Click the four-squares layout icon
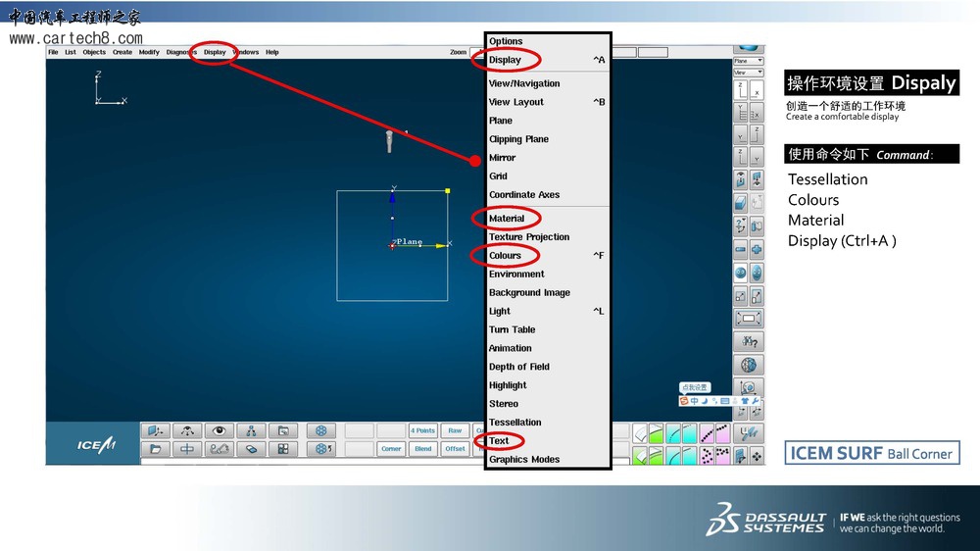This screenshot has width=980, height=551. click(x=283, y=449)
